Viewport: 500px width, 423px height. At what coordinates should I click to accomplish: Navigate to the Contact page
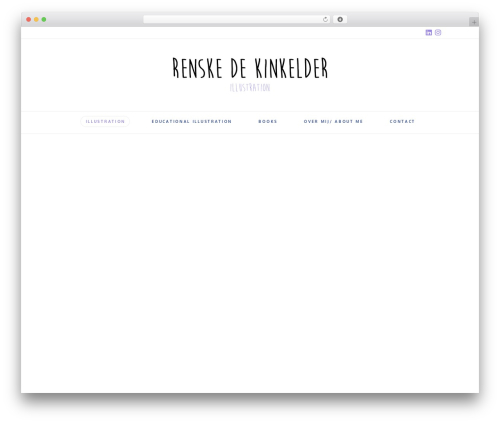coord(402,121)
